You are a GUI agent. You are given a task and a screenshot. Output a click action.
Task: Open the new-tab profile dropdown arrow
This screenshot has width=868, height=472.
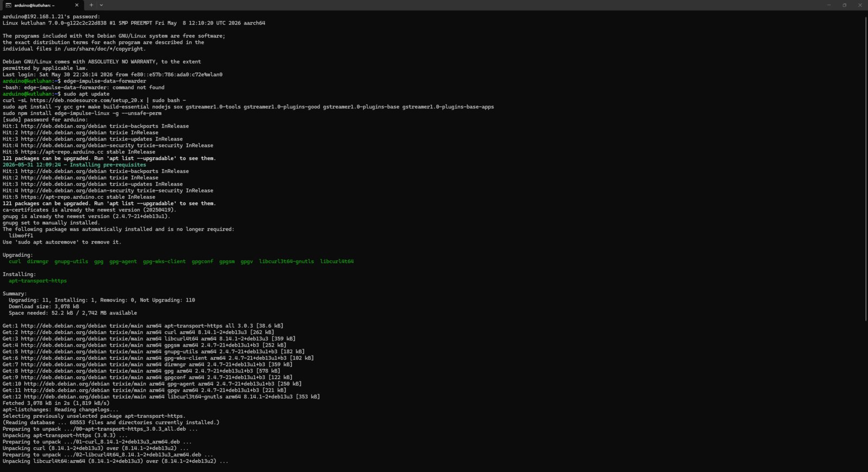[101, 5]
